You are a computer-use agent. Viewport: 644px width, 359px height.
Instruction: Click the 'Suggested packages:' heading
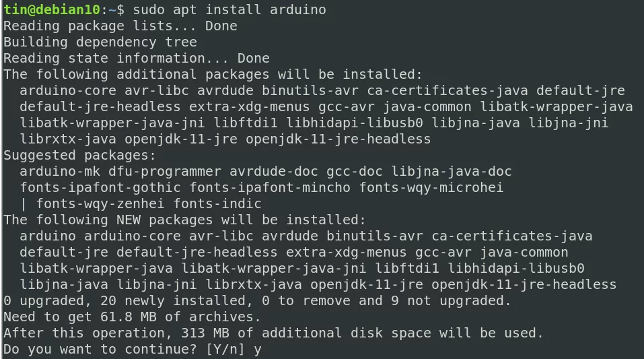click(x=79, y=155)
